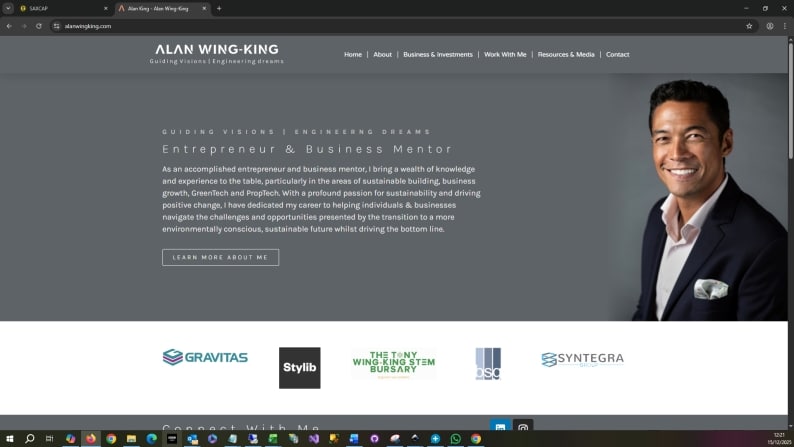Open the Business & Investments menu
The width and height of the screenshot is (794, 447).
click(x=437, y=54)
